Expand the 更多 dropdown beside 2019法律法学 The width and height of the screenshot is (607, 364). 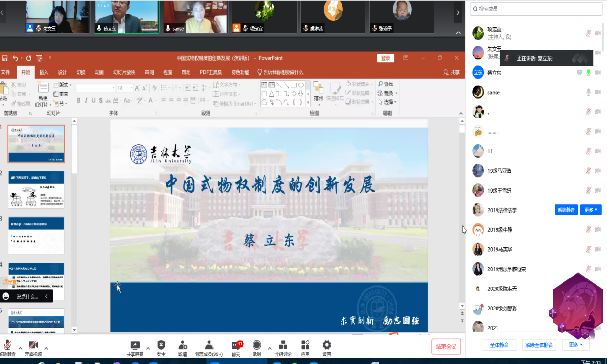(x=591, y=210)
